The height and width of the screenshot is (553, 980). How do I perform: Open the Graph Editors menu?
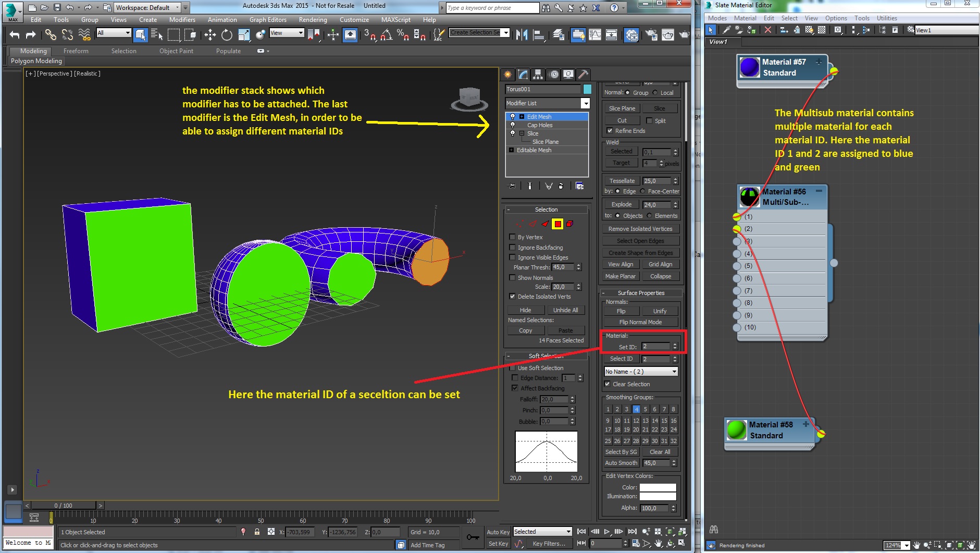268,20
